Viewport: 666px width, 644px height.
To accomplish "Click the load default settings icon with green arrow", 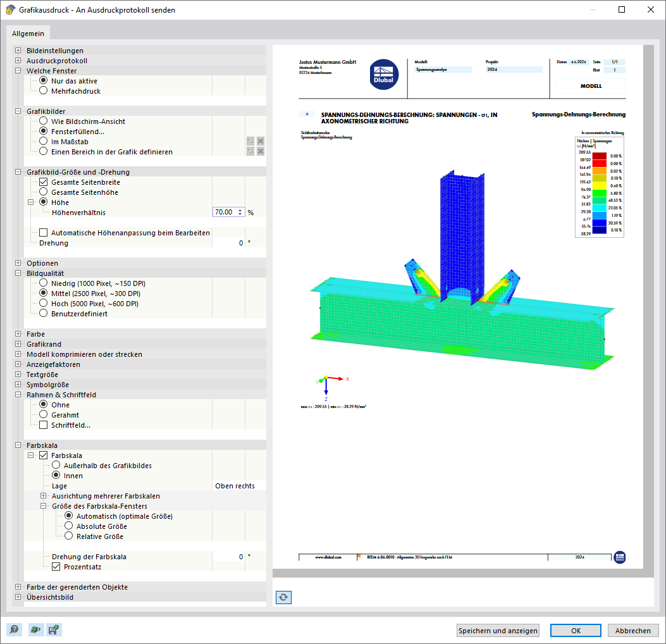I will [36, 629].
